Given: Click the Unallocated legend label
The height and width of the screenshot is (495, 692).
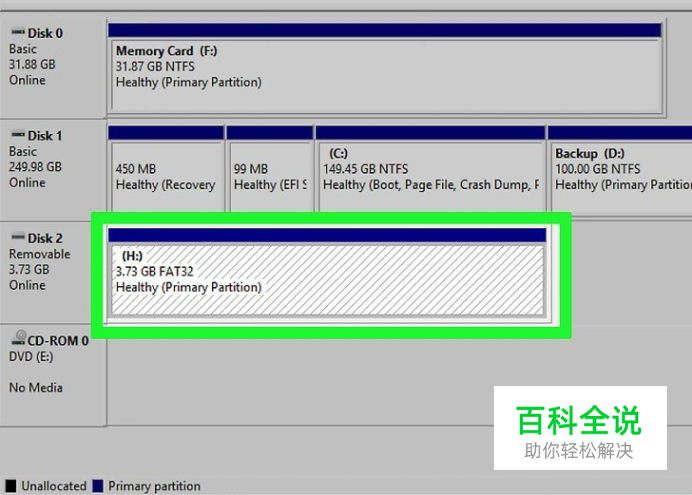Looking at the screenshot, I should [x=54, y=486].
